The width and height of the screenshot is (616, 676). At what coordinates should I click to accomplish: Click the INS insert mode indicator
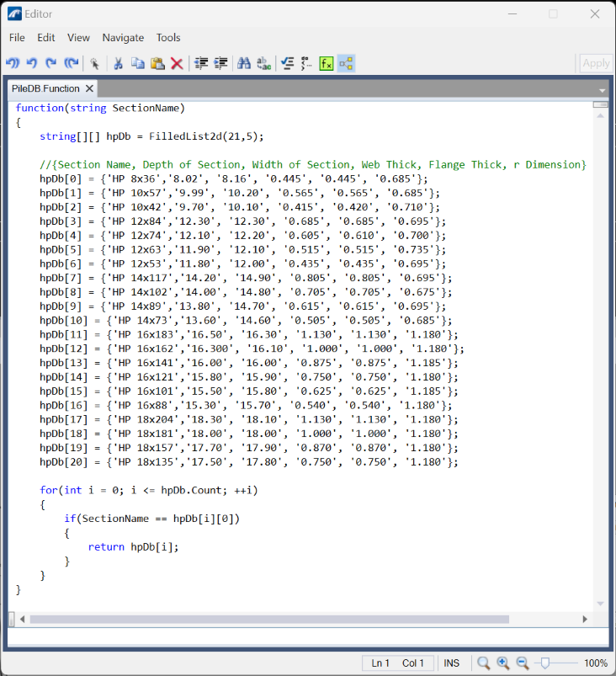(451, 663)
